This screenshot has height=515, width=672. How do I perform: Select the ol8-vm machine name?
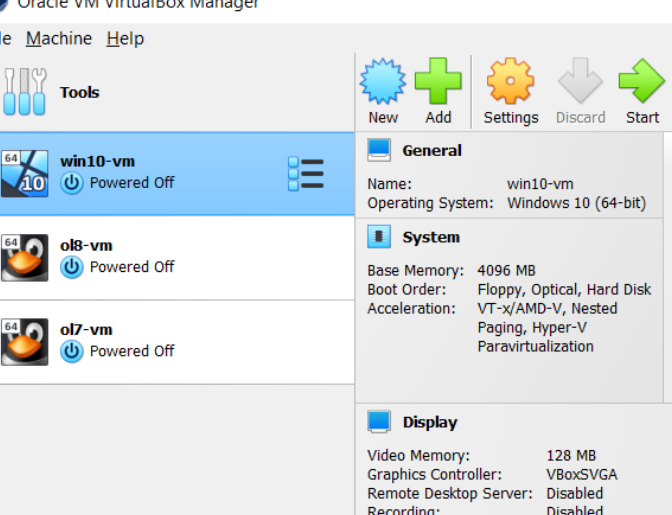86,246
